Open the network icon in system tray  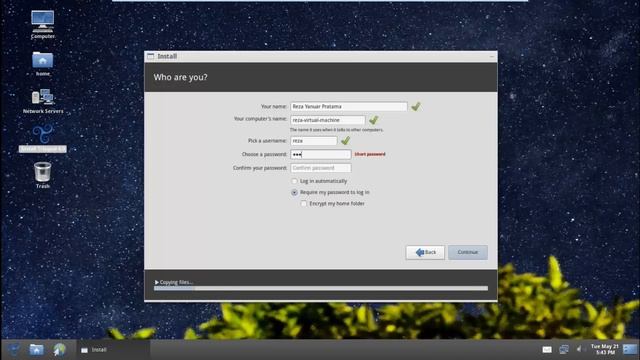[x=564, y=349]
